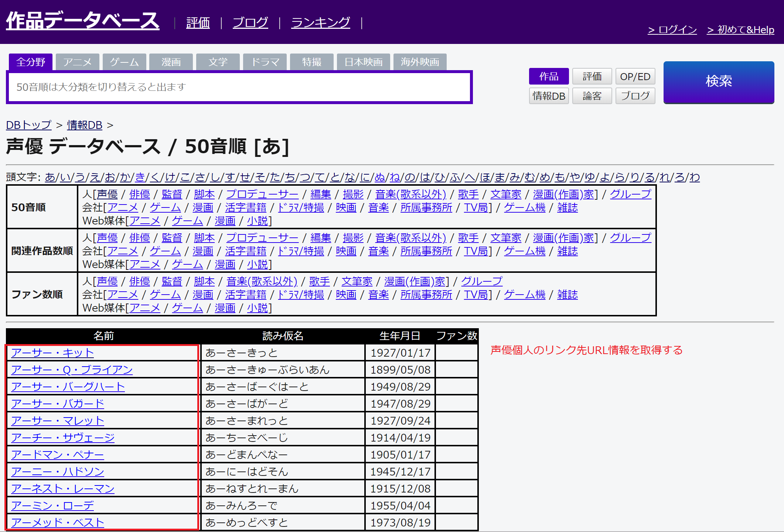Jump to initial letter ま
Viewport: 784px width, 532px height.
click(x=500, y=177)
